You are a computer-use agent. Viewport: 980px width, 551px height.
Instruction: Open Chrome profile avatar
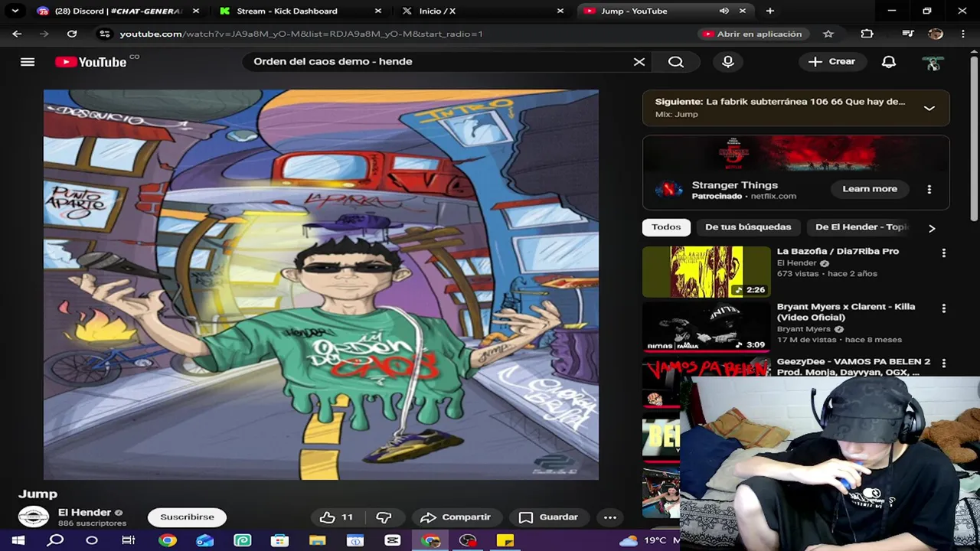[935, 34]
